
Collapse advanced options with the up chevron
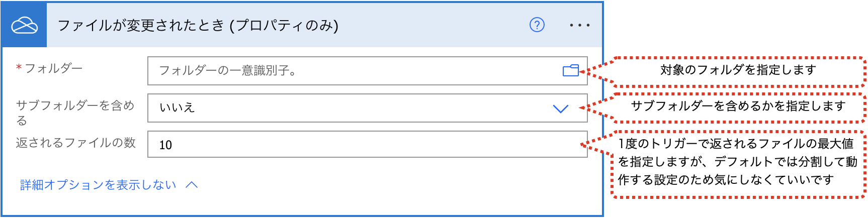(x=192, y=185)
